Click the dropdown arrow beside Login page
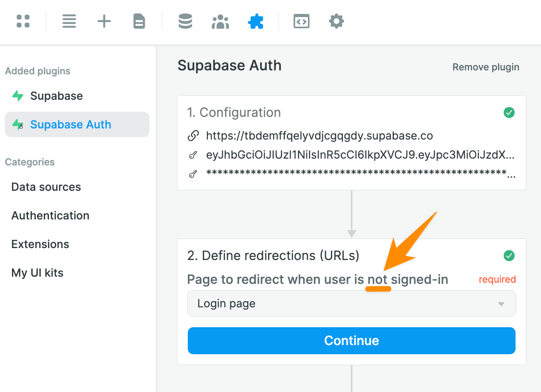 (x=501, y=304)
